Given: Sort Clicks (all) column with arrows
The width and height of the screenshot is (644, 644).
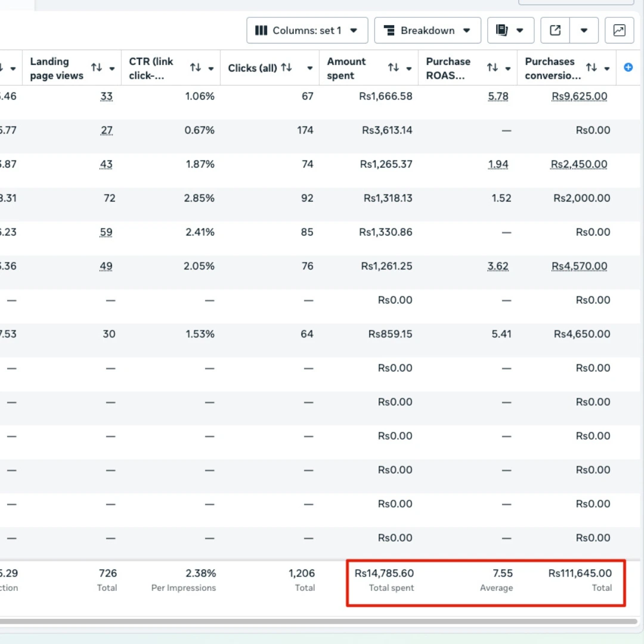Looking at the screenshot, I should [287, 68].
